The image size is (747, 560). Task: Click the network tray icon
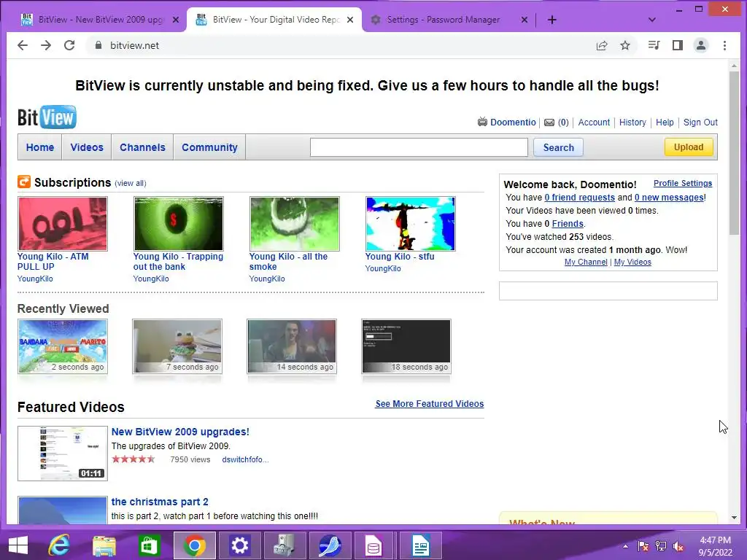tap(661, 546)
